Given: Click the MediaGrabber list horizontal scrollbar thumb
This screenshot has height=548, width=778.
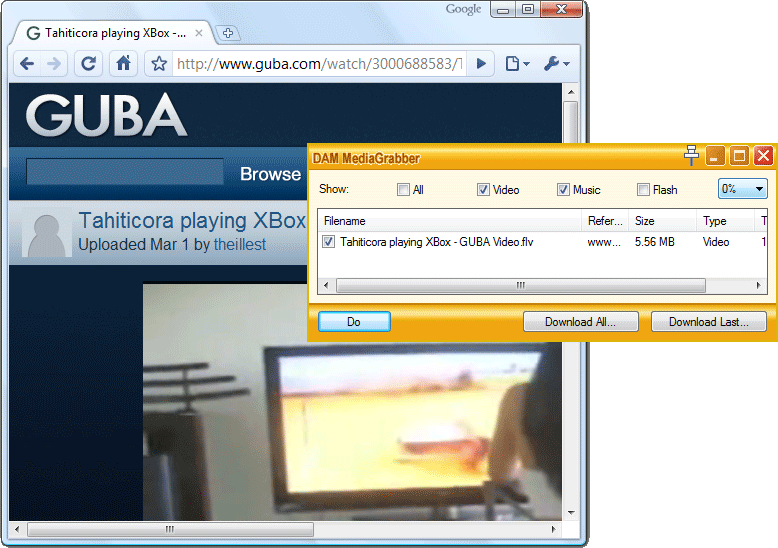Looking at the screenshot, I should click(520, 285).
